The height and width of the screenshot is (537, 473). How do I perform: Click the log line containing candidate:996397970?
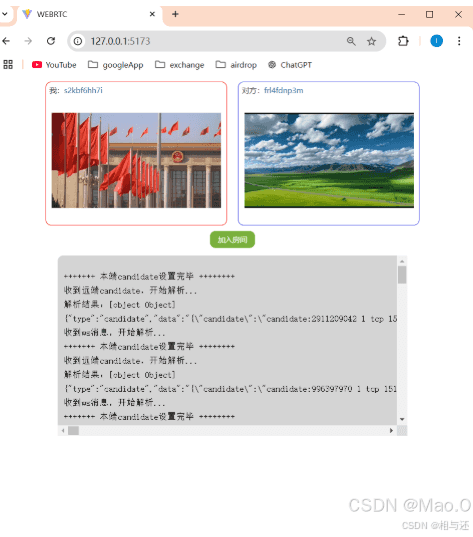pos(230,389)
